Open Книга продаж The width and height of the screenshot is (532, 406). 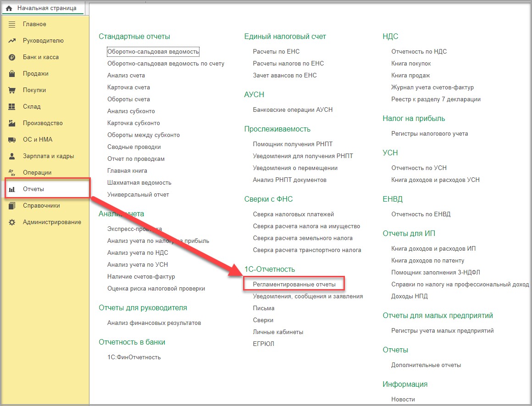click(410, 75)
